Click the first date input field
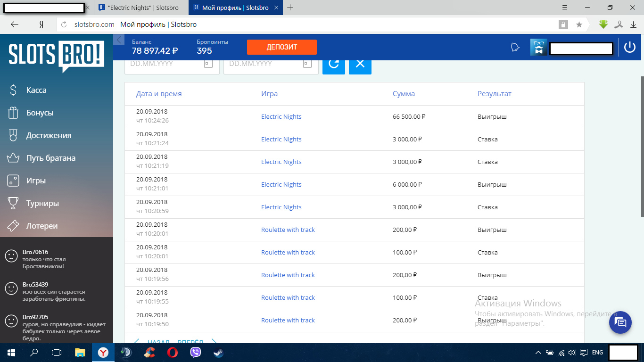The width and height of the screenshot is (644, 362). point(165,64)
